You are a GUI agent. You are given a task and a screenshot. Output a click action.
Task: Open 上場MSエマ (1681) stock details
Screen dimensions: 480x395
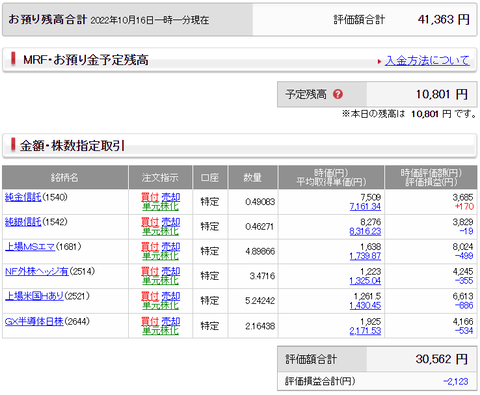click(30, 247)
